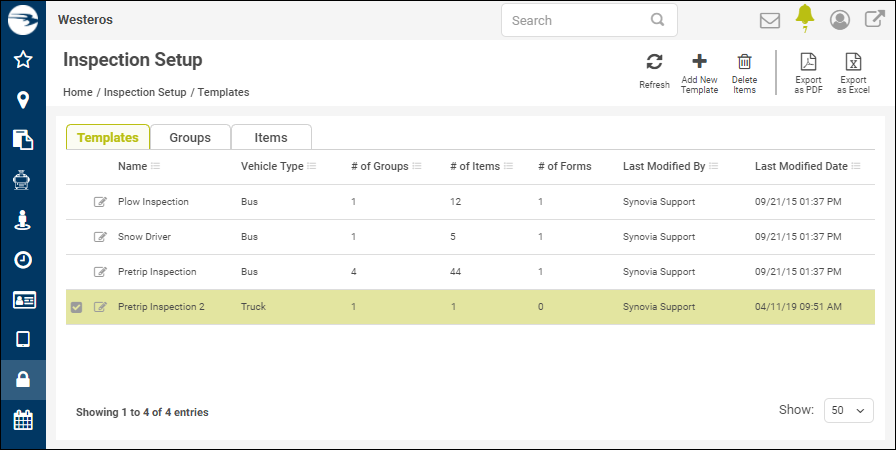
Task: Switch to the Items tab
Action: 271,137
